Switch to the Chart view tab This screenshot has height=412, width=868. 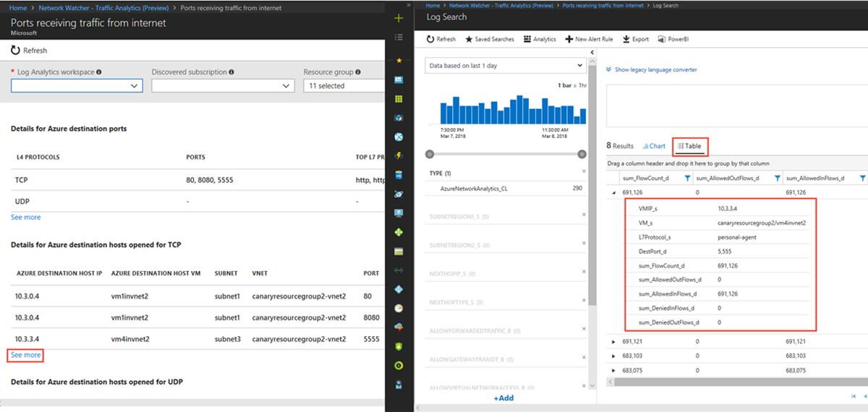(x=653, y=146)
